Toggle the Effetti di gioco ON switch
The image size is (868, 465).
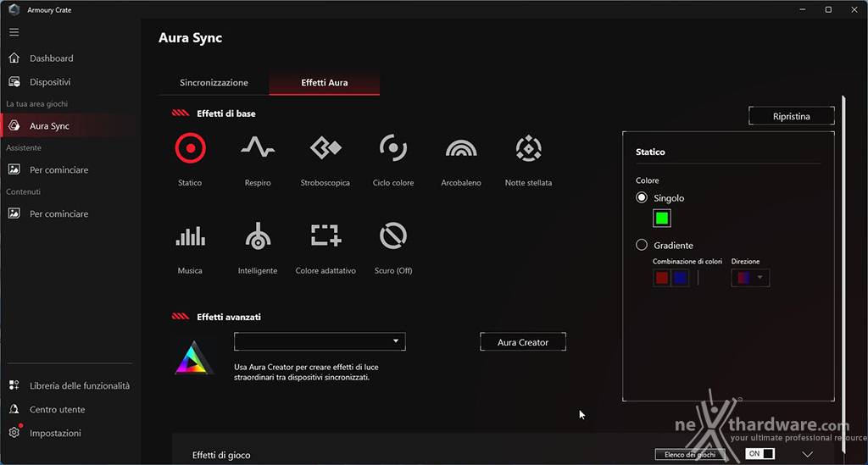(x=759, y=453)
